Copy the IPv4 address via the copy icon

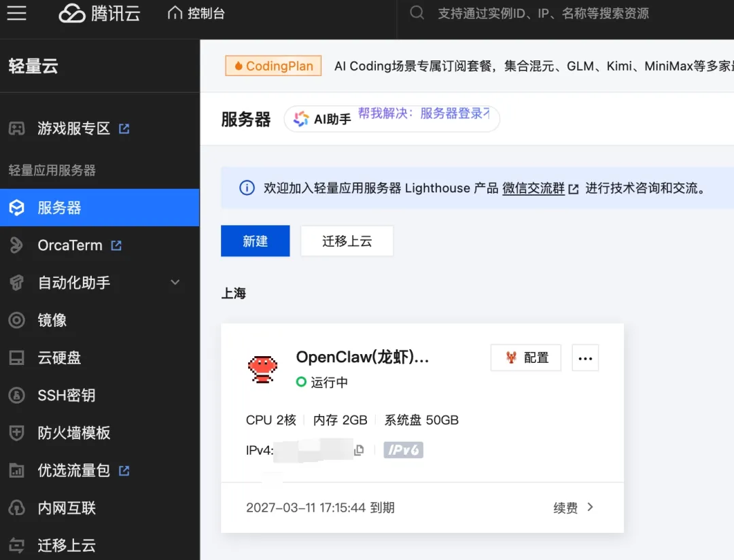(x=359, y=450)
